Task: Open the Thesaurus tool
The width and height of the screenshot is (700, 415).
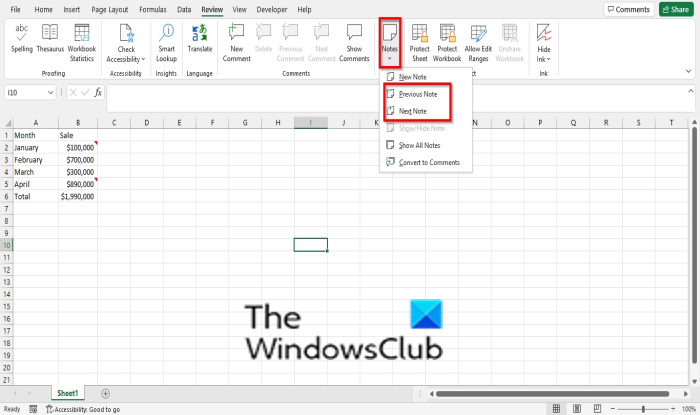Action: [50, 39]
